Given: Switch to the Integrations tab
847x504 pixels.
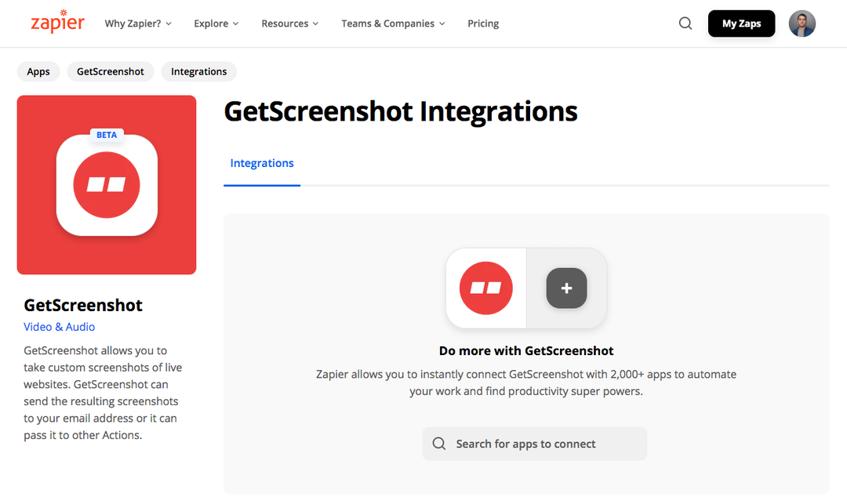Looking at the screenshot, I should coord(261,163).
